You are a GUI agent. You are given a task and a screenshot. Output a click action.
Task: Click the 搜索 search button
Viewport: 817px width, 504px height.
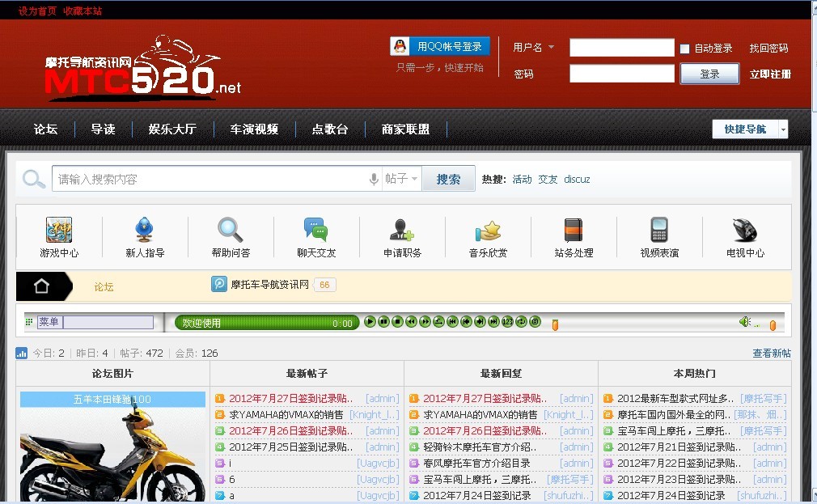(x=448, y=179)
